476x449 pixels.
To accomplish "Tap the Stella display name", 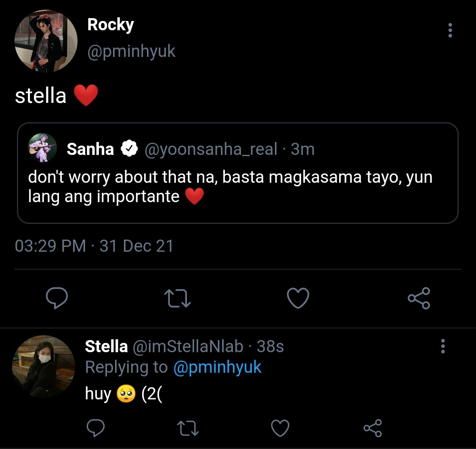I will [106, 346].
